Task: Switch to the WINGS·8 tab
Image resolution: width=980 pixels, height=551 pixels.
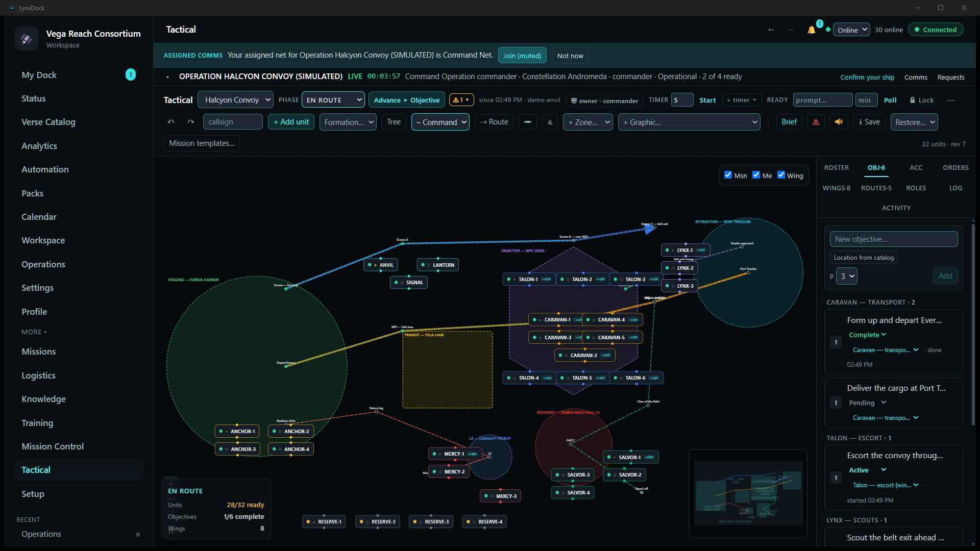Action: 836,188
